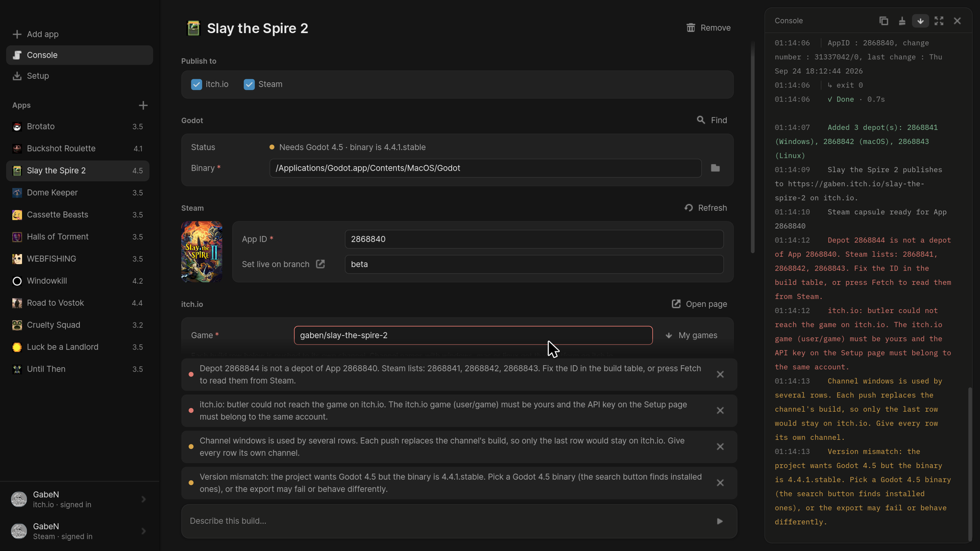Click the Luck be a Landlord icon

[x=17, y=347]
